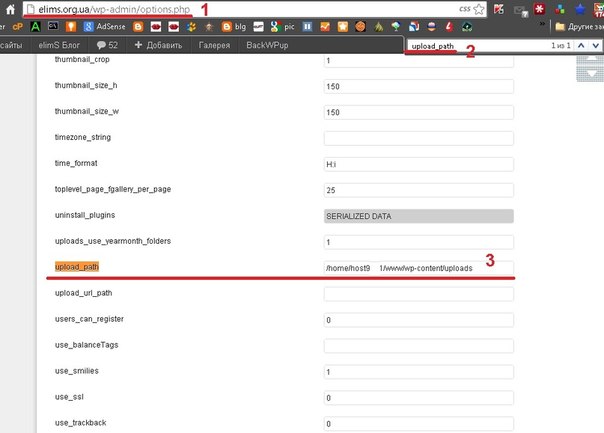Viewport: 604px width, 433px height.
Task: Click the empty upload_url_path field
Action: click(419, 294)
